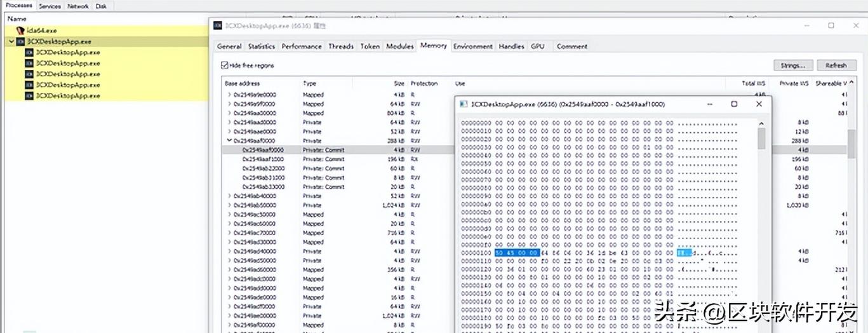This screenshot has height=333, width=868.
Task: Maximize the hex memory viewer window
Action: 734,104
